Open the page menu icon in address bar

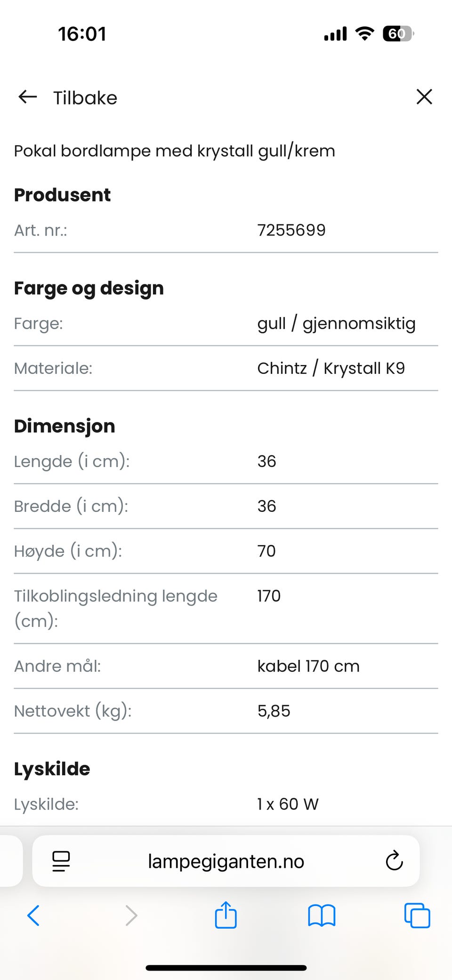click(x=61, y=861)
